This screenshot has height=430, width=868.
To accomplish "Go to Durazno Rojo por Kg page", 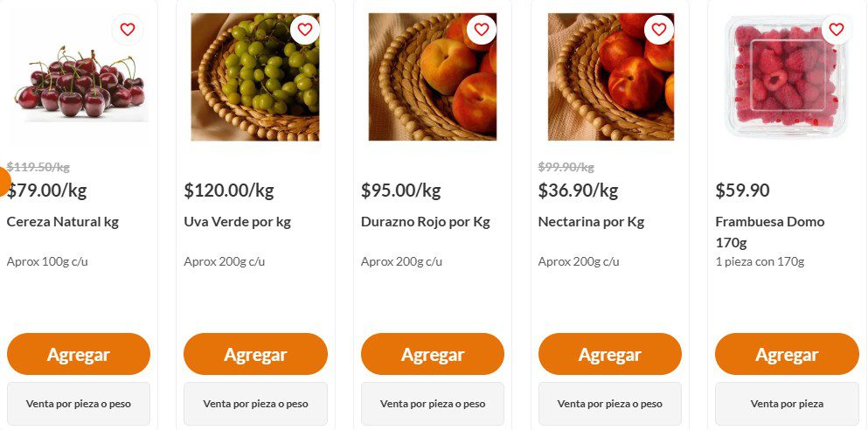I will click(x=426, y=222).
